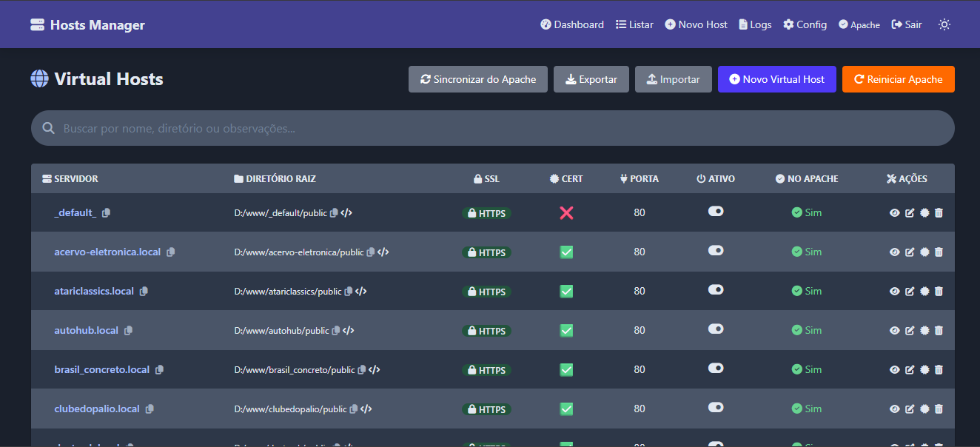
Task: Go to Listar in navigation
Action: pos(635,24)
